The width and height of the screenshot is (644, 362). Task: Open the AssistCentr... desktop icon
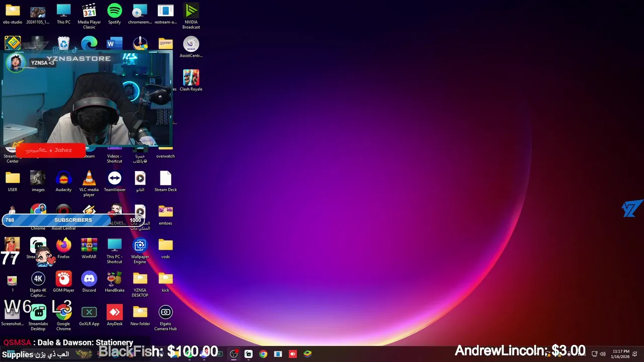tap(191, 47)
